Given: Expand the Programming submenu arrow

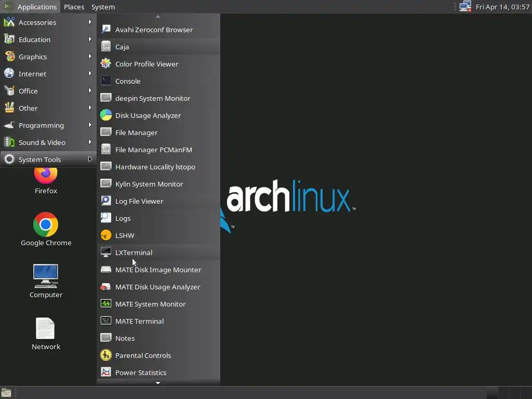Looking at the screenshot, I should 89,125.
